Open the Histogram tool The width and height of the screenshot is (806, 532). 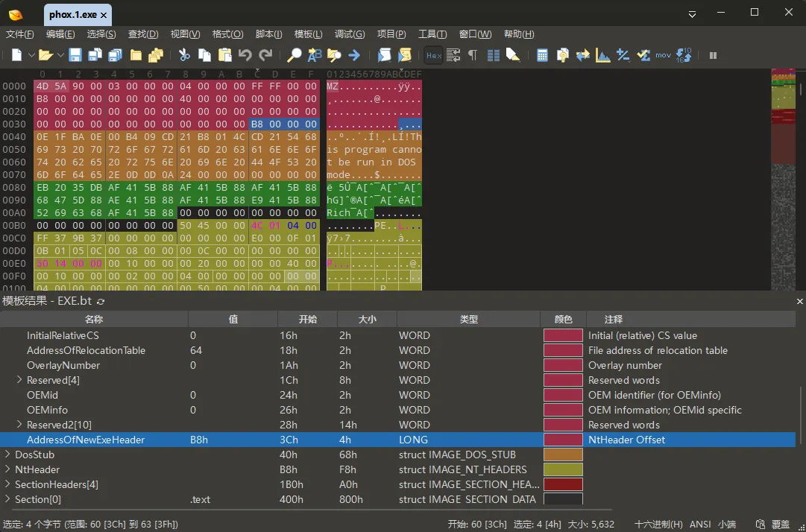pos(603,55)
